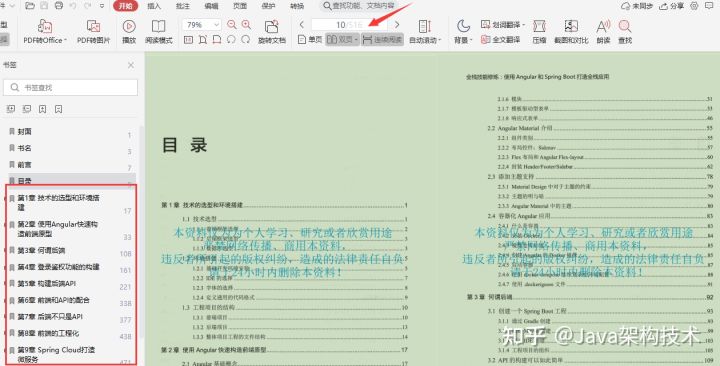This screenshot has width=720, height=366.
Task: Click the fit page icon
Action: [x=202, y=40]
